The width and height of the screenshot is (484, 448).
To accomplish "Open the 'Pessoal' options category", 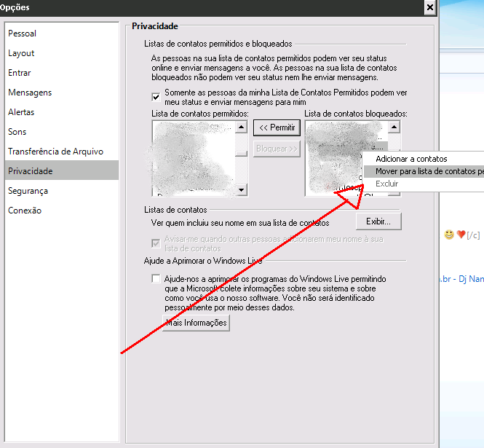I will 23,34.
